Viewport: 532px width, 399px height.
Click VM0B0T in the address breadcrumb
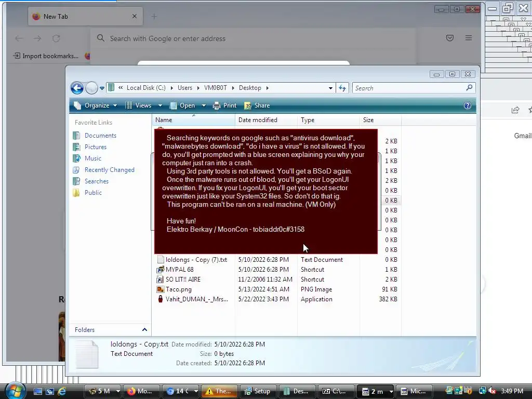tap(216, 88)
